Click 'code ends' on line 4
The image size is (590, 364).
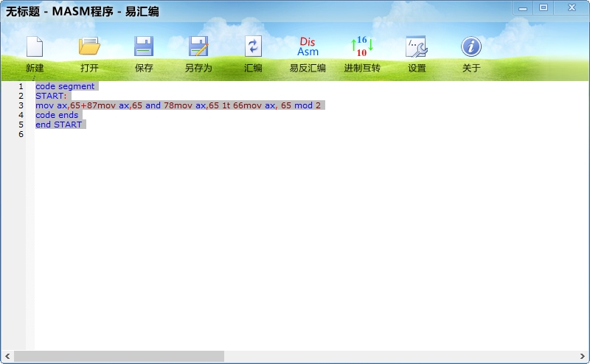coord(57,115)
